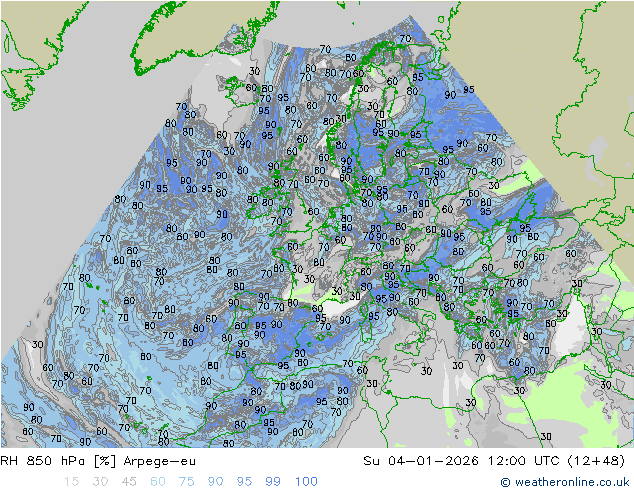Screen dimensions: 634x490
Task: Click the weatheronline.co.uk copyright text
Action: coord(564,482)
